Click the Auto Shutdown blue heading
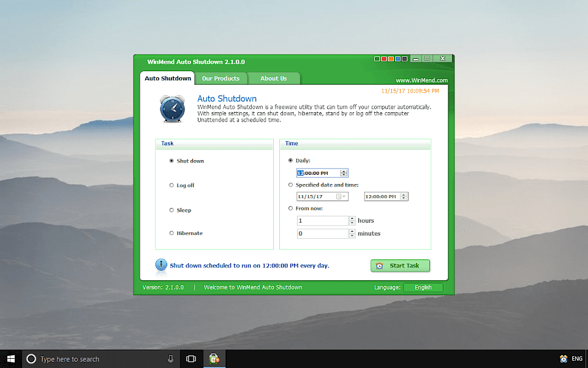588x368 pixels. click(227, 98)
